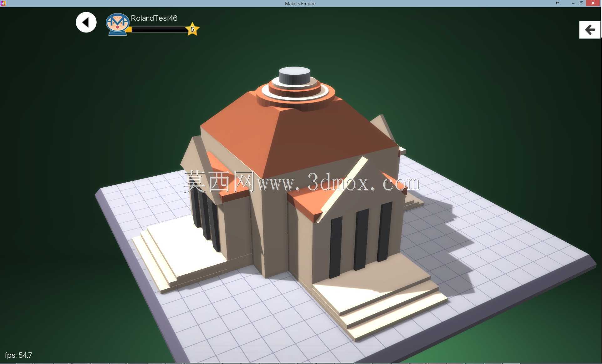Viewport: 602px width, 364px height.
Task: Click the Makers Empire window title
Action: (x=300, y=3)
